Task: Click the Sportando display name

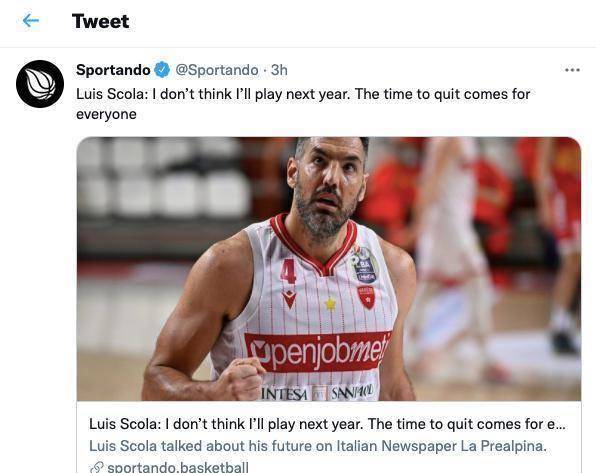Action: [x=113, y=70]
